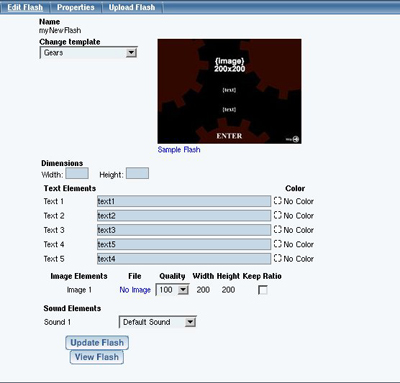The height and width of the screenshot is (383, 400).
Task: Pick color swatch for Text 2
Action: pyautogui.click(x=278, y=215)
